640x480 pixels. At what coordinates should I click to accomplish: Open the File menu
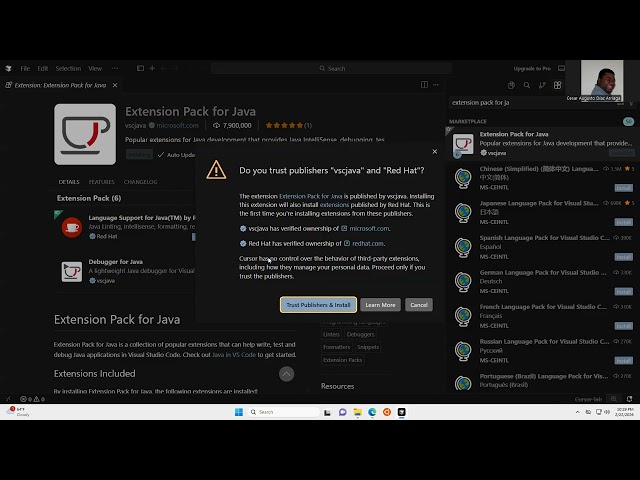coord(25,69)
